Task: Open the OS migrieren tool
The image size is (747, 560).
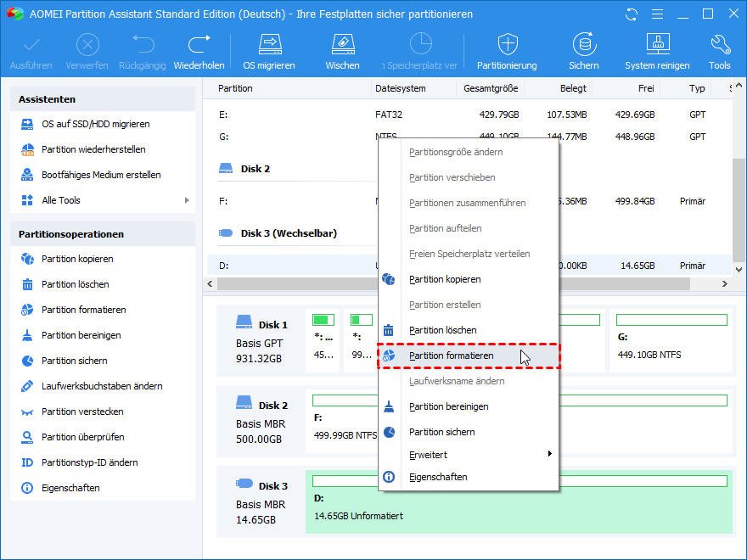Action: 269,52
